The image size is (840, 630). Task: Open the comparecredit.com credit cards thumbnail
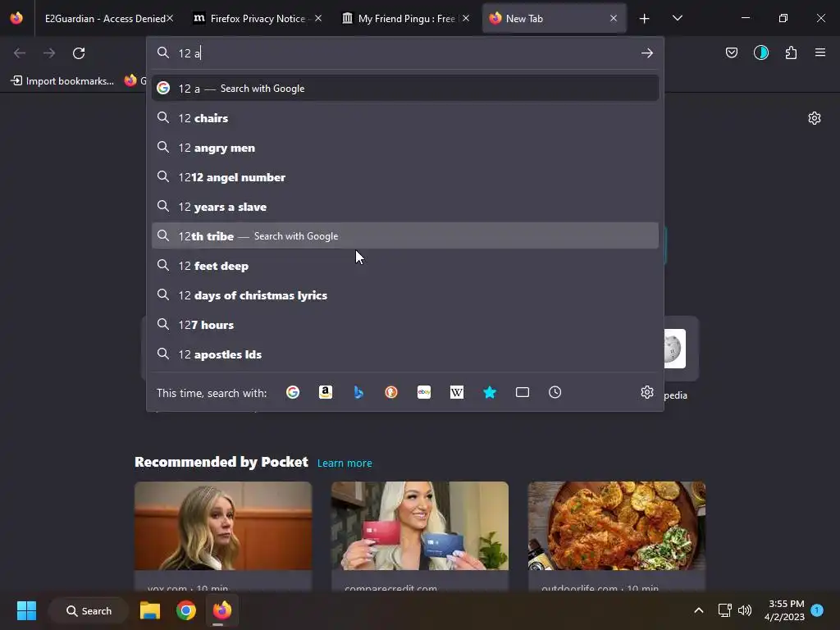click(x=419, y=526)
